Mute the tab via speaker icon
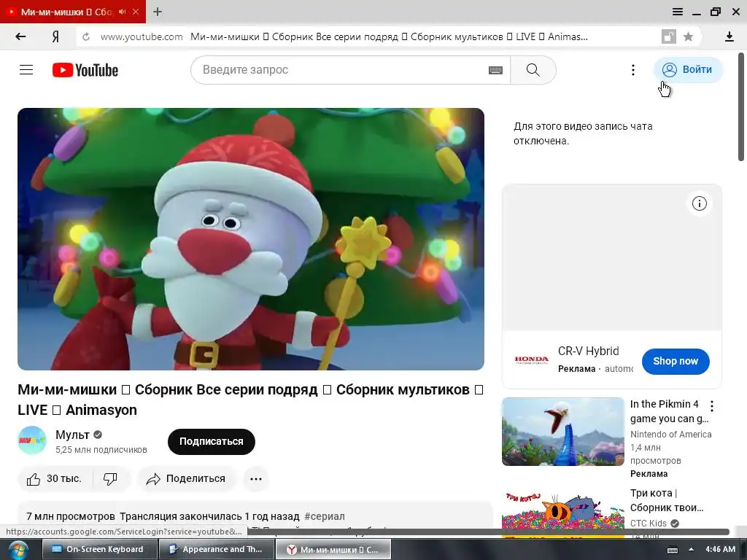The height and width of the screenshot is (560, 747). click(x=123, y=12)
